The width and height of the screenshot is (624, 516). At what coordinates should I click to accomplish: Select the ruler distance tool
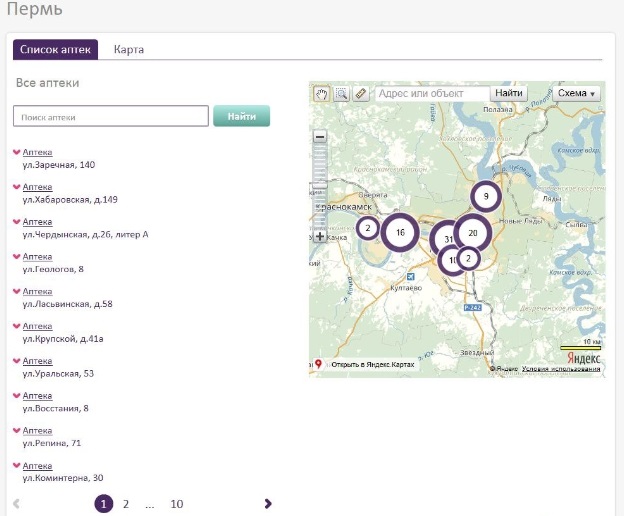tap(360, 94)
